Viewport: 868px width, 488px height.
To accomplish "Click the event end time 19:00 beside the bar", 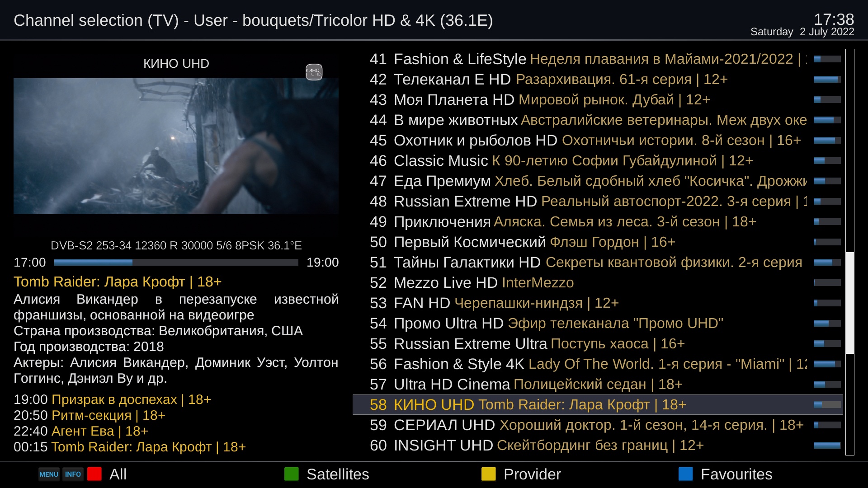I will (x=322, y=262).
